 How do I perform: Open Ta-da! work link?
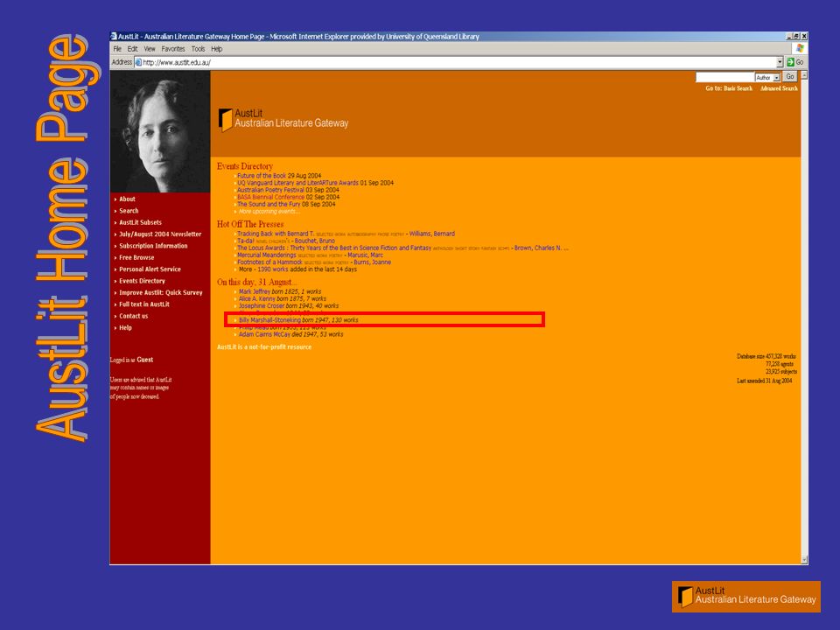pyautogui.click(x=246, y=241)
